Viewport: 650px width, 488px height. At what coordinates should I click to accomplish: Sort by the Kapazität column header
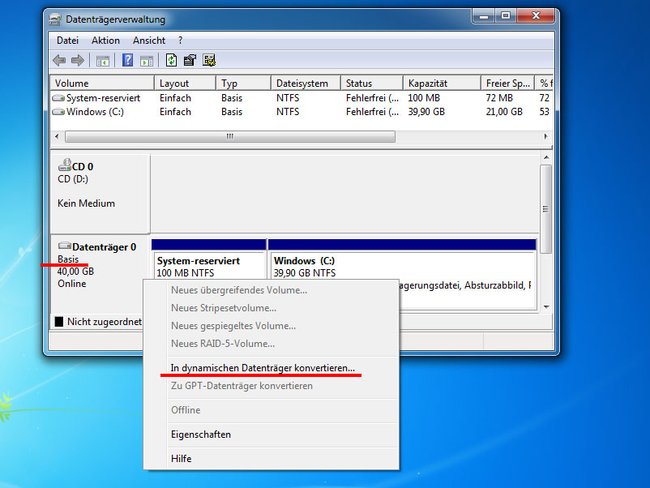coord(442,83)
